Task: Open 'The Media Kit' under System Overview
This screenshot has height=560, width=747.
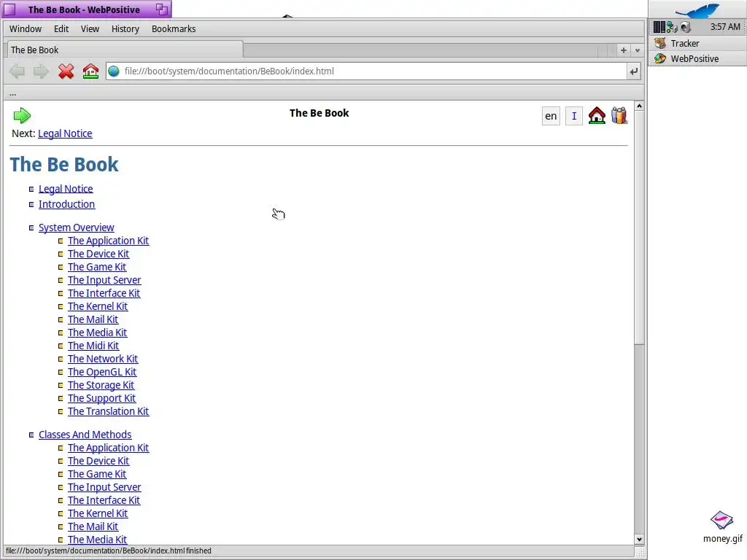Action: coord(97,332)
